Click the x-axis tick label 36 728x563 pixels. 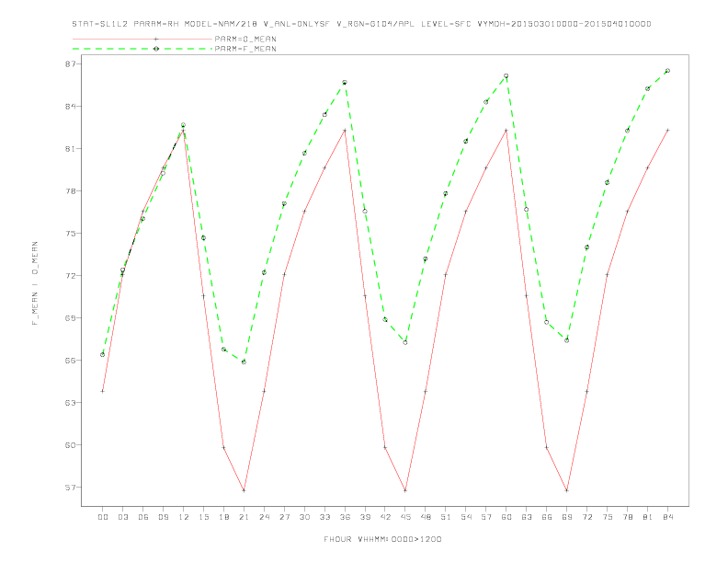click(345, 517)
